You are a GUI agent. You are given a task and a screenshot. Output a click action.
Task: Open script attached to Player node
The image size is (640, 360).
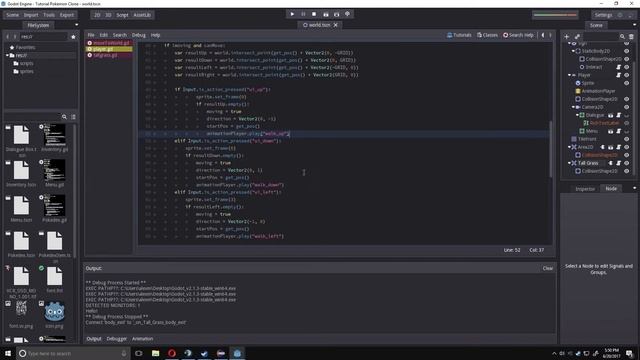(x=618, y=75)
